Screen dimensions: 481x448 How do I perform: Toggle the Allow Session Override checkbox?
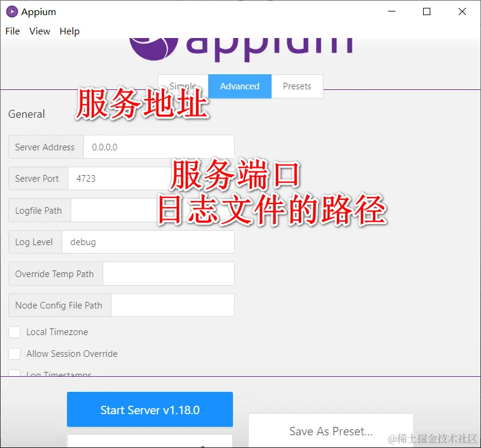point(14,354)
